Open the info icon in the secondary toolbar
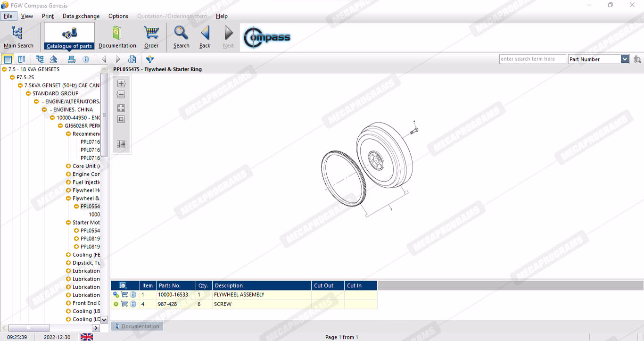The width and height of the screenshot is (644, 341). pos(86,59)
